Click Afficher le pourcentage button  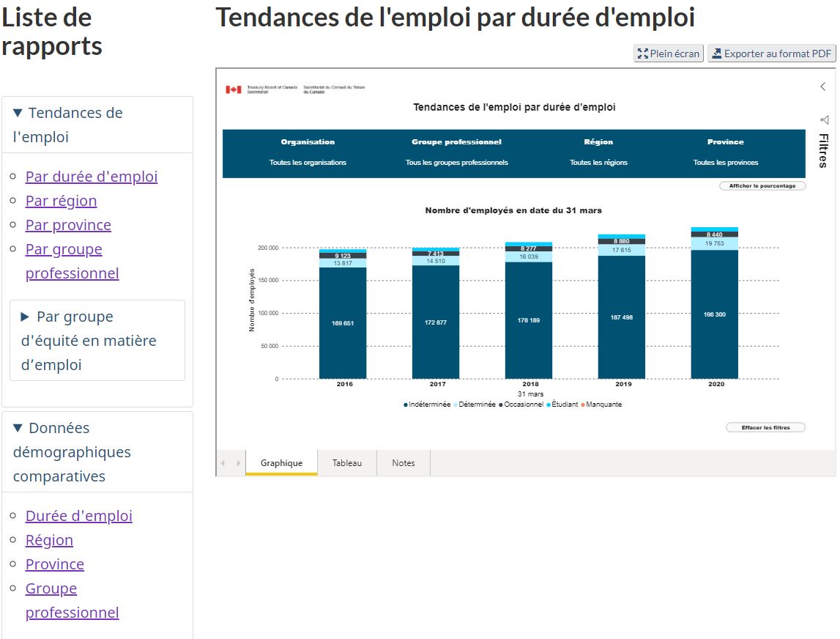tap(762, 186)
